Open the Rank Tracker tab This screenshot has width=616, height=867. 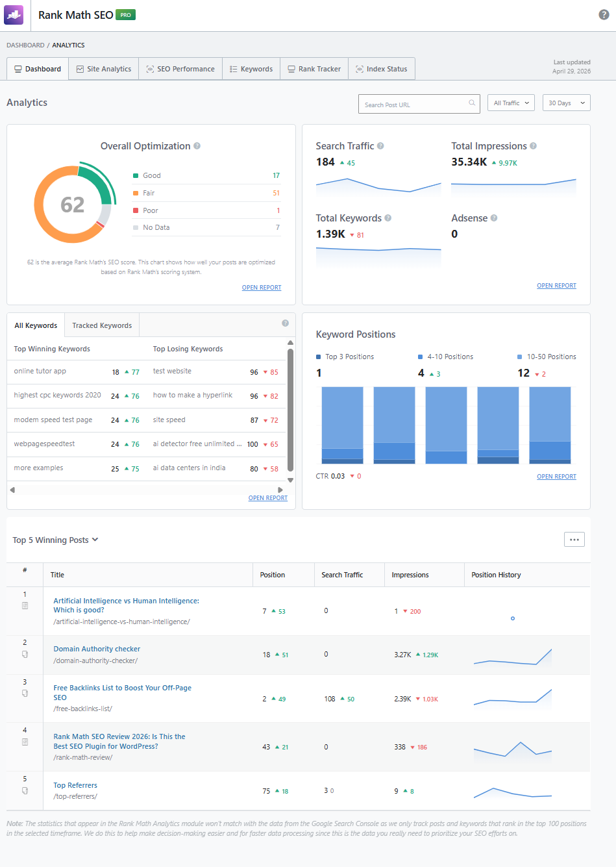(314, 69)
